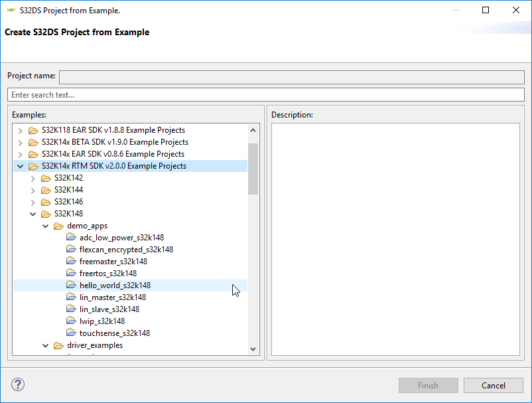Select freertos_s32k148 example text
The width and height of the screenshot is (532, 403).
[108, 274]
